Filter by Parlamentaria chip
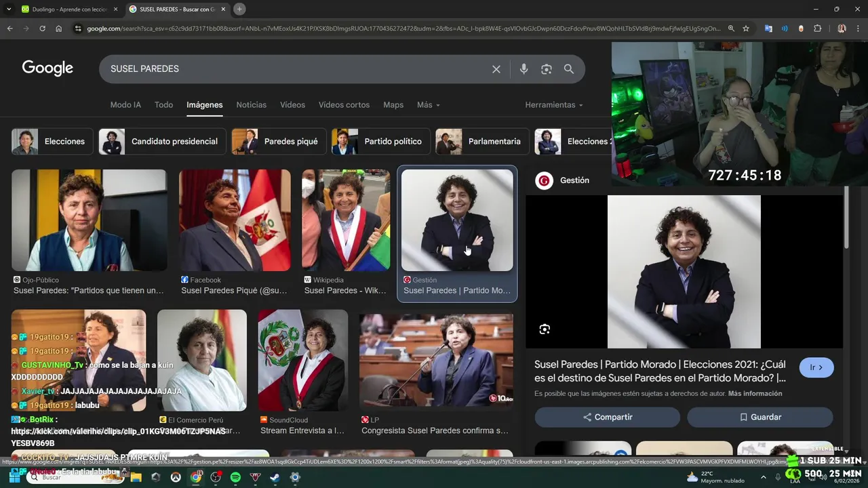 point(482,142)
